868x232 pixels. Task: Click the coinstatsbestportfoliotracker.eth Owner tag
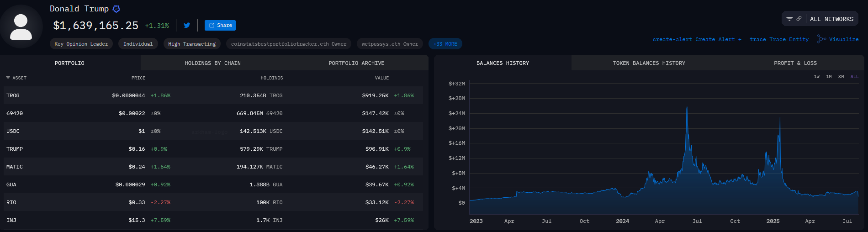289,44
